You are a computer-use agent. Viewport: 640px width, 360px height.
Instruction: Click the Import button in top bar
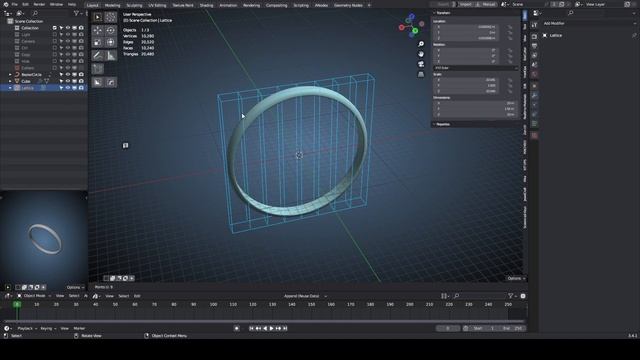[x=465, y=4]
